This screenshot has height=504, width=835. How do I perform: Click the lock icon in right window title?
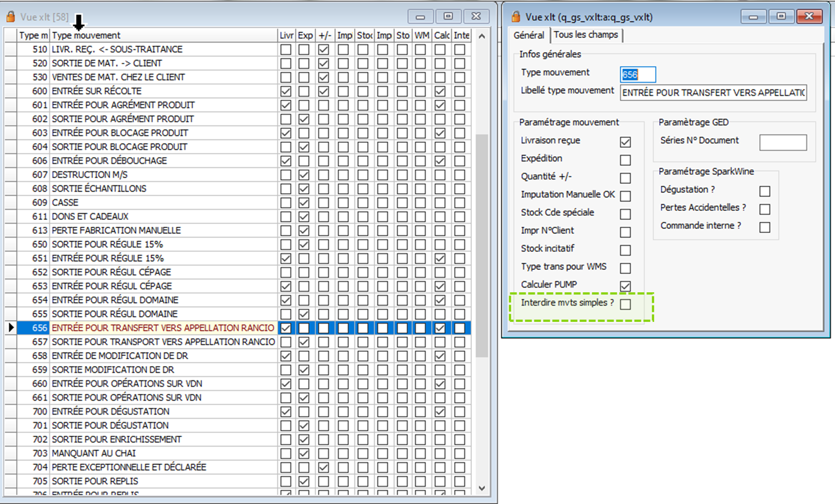point(516,17)
